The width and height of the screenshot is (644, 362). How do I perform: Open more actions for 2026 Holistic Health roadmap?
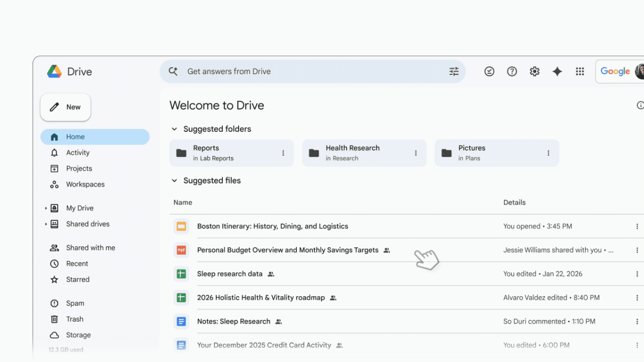coord(637,298)
